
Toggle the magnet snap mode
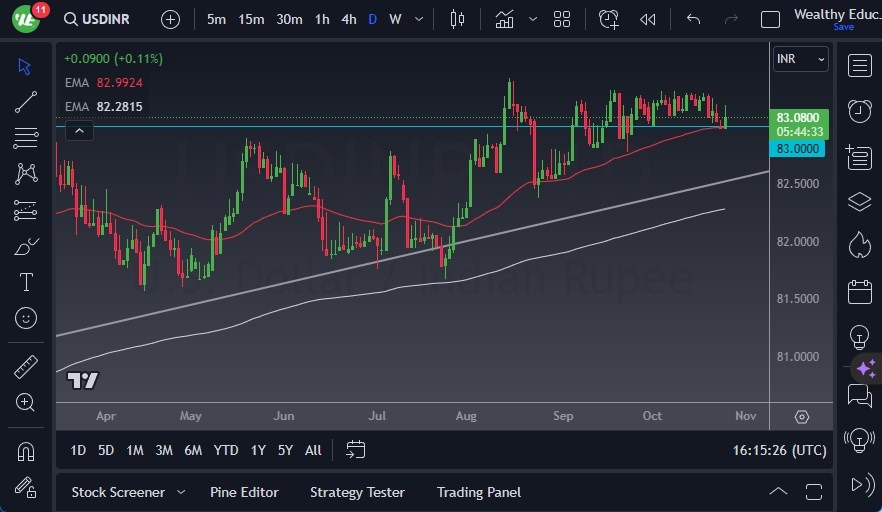[x=26, y=451]
